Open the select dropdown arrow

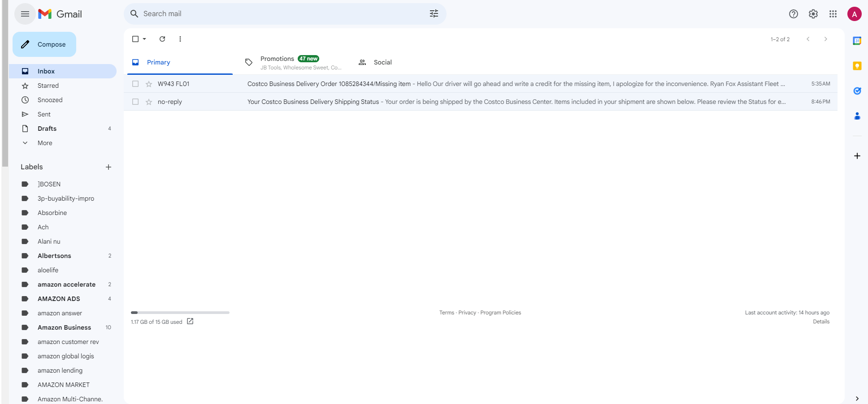pyautogui.click(x=144, y=39)
